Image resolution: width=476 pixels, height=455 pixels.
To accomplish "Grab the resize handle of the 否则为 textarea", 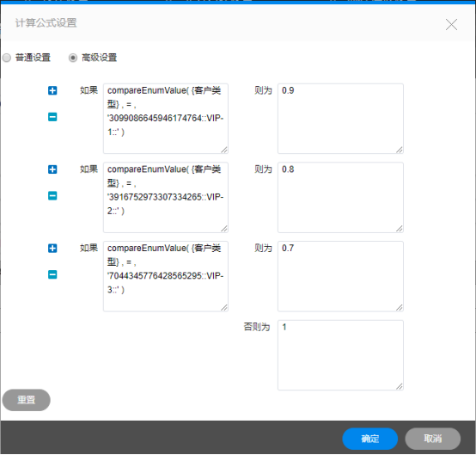I will point(400,386).
